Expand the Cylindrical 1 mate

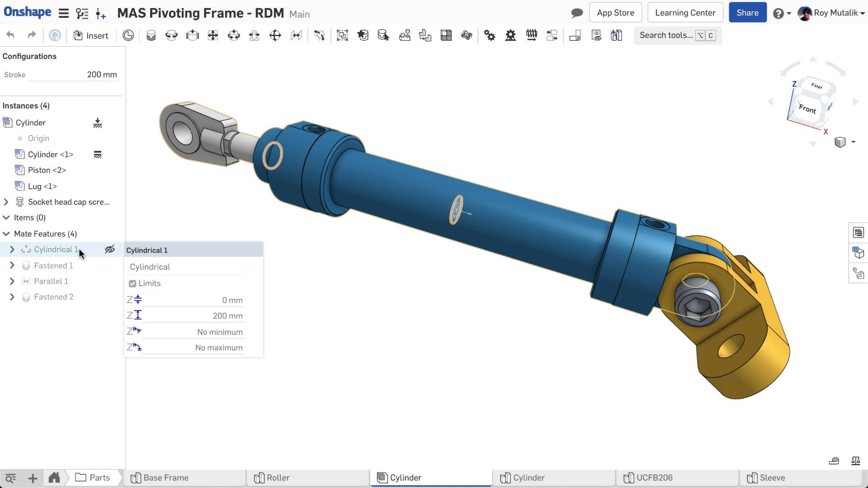coord(12,249)
